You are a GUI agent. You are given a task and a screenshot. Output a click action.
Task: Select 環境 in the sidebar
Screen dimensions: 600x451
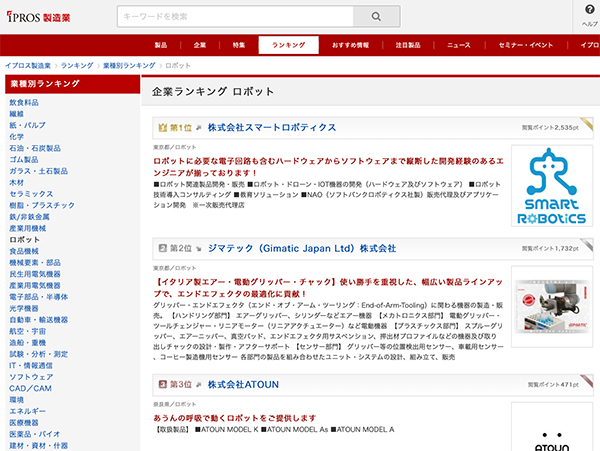[16, 400]
